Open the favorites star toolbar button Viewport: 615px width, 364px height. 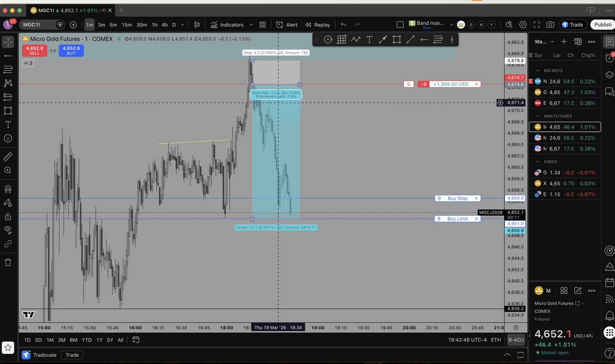pos(8,347)
